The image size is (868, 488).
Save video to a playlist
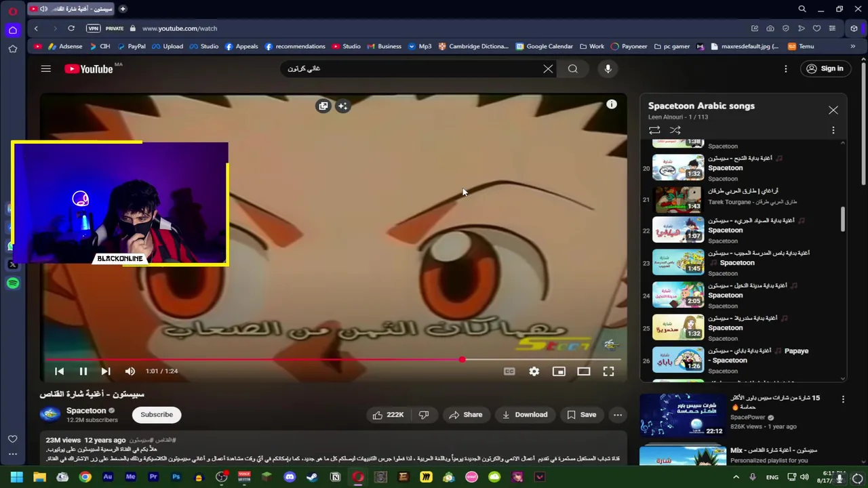click(x=582, y=415)
